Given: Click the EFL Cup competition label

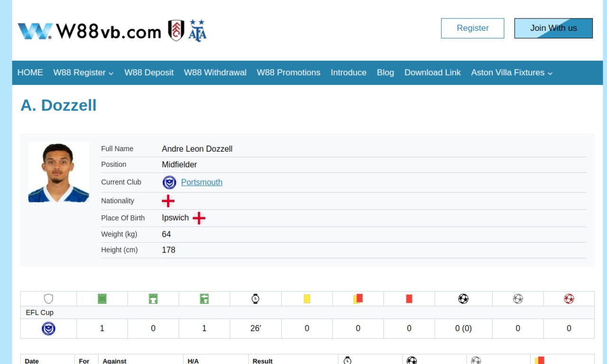Looking at the screenshot, I should point(40,313).
